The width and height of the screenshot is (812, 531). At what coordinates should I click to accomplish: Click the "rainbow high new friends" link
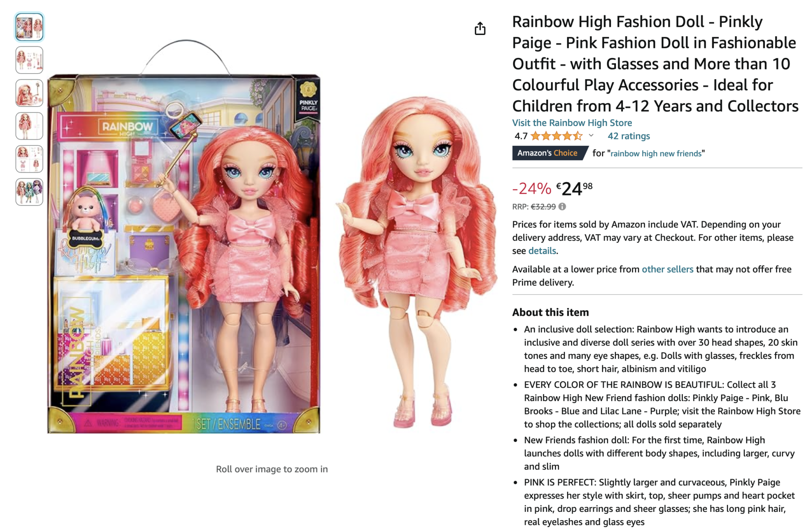coord(656,154)
